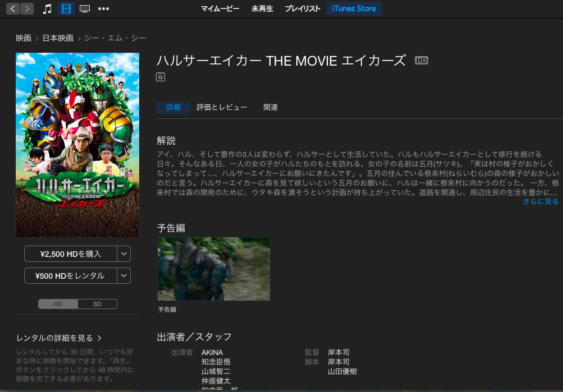Switch to the Music library icon
Viewport: 563px width, 392px height.
47,8
